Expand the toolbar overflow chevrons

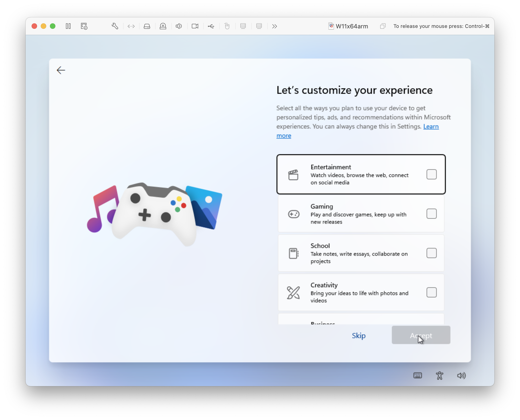[274, 26]
